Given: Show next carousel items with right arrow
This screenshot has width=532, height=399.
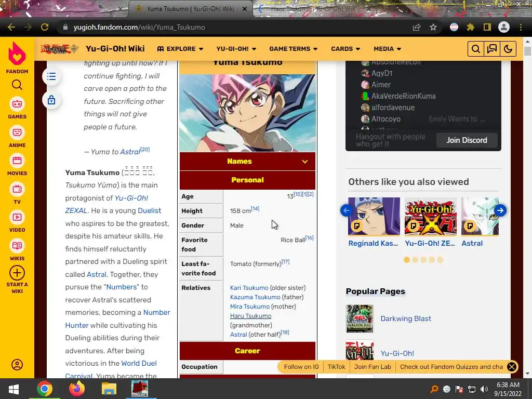Looking at the screenshot, I should point(500,210).
